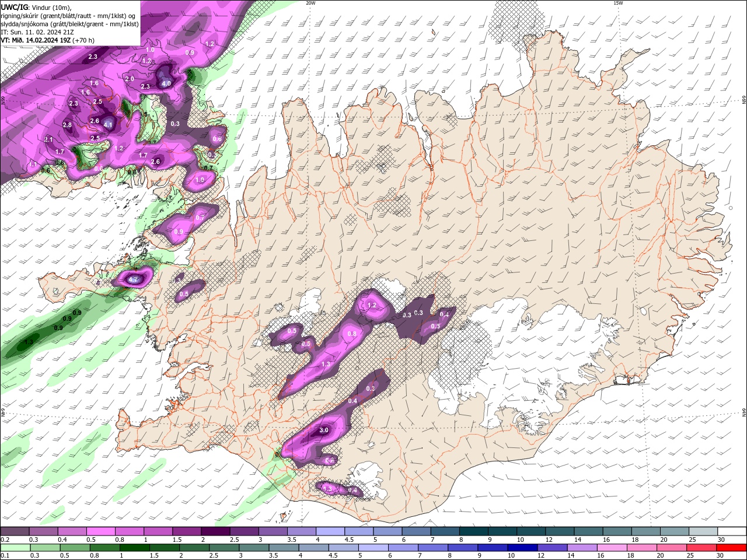Click the violet swatch between 12 and 14 on the lower scale

pyautogui.click(x=553, y=548)
